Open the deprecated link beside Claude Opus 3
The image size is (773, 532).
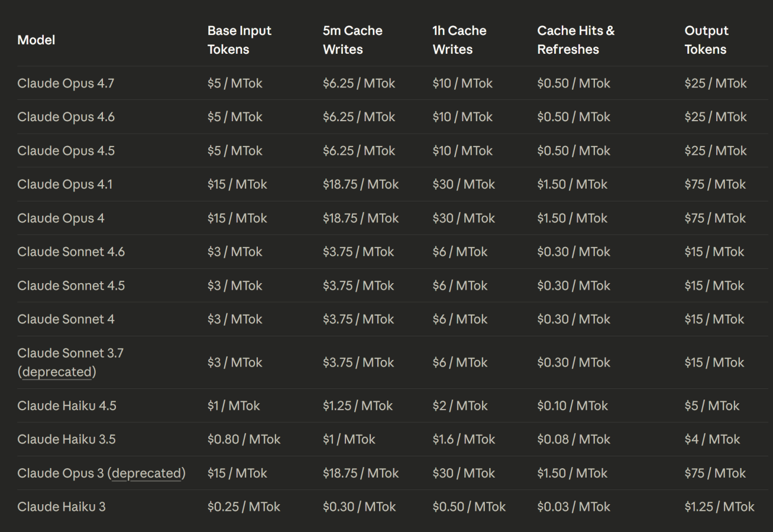pos(146,473)
